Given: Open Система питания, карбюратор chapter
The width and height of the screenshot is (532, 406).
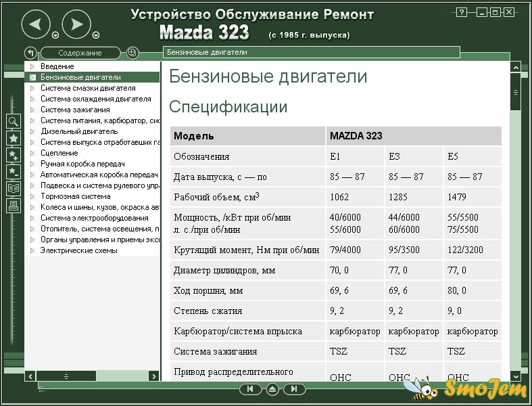Looking at the screenshot, I should coord(100,120).
